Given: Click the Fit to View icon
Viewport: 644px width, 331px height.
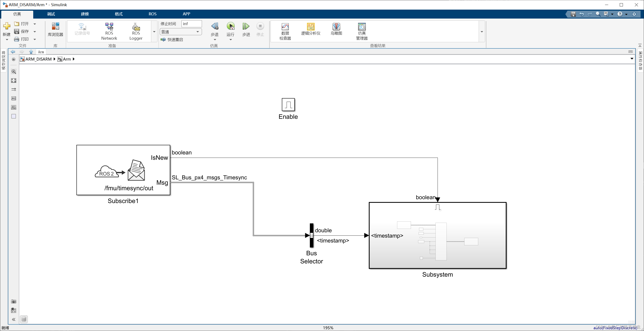Looking at the screenshot, I should click(x=14, y=81).
